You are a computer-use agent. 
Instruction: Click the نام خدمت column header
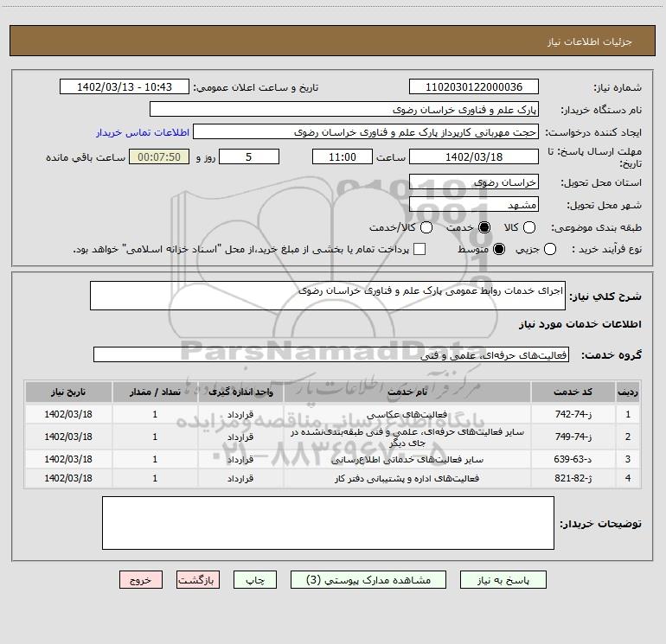[407, 392]
